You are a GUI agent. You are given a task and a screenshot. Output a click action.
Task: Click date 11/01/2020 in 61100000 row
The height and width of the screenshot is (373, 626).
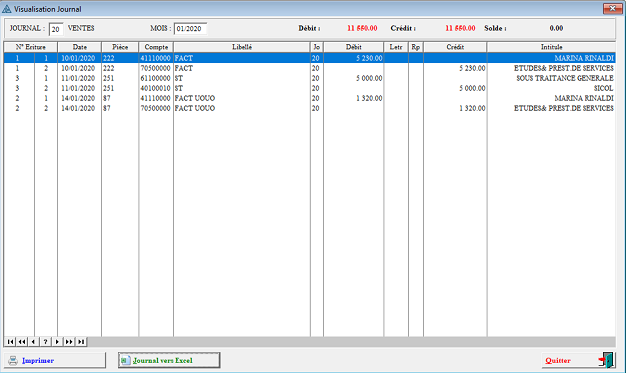tap(78, 78)
